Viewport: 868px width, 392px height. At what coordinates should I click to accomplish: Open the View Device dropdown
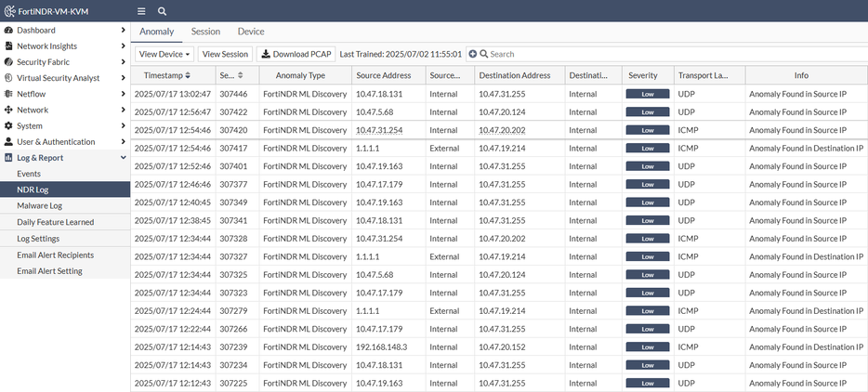click(x=164, y=55)
